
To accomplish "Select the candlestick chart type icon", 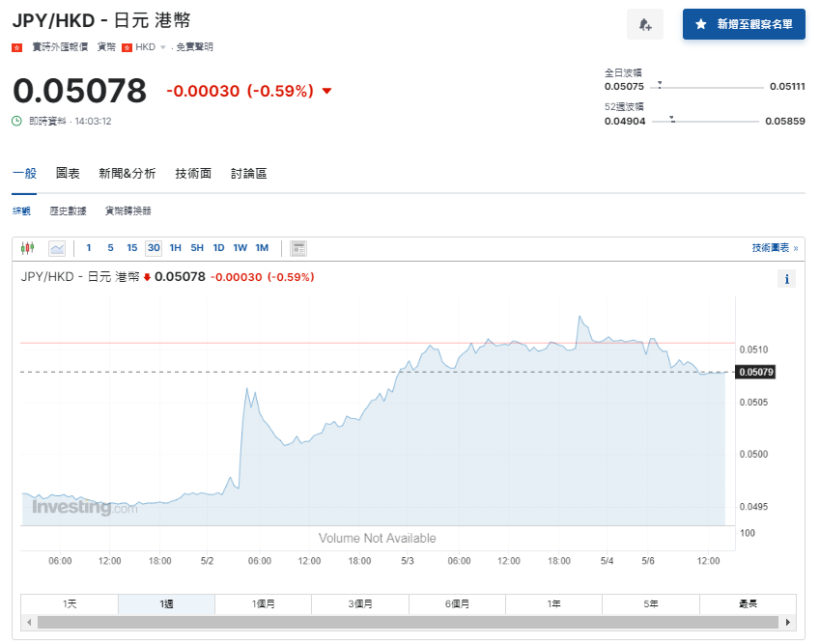I will [x=27, y=247].
